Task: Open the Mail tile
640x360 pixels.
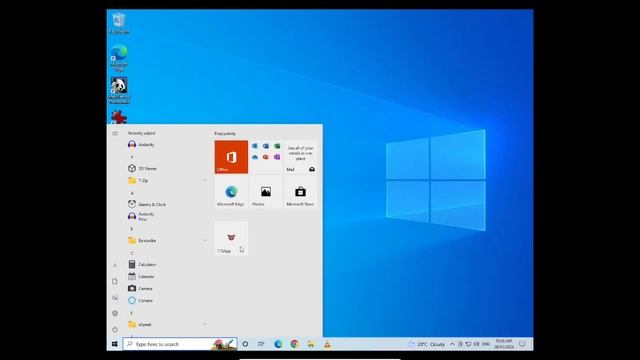Action: (300, 157)
